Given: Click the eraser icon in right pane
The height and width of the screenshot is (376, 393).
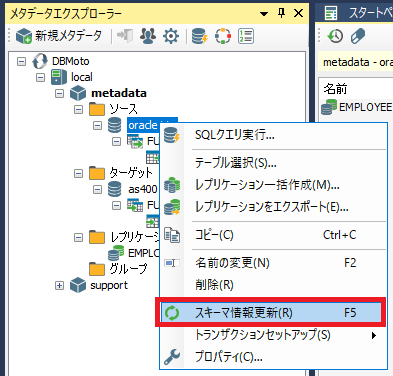Looking at the screenshot, I should 358,36.
